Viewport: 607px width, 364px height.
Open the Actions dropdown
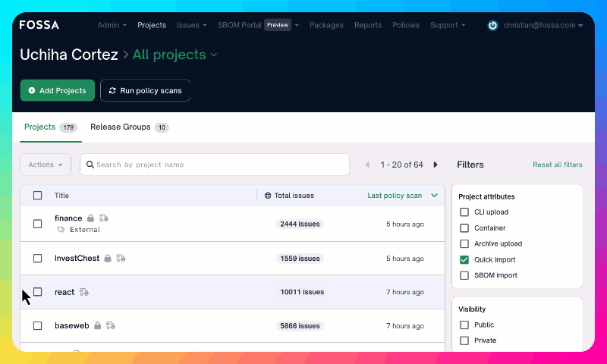click(x=46, y=165)
